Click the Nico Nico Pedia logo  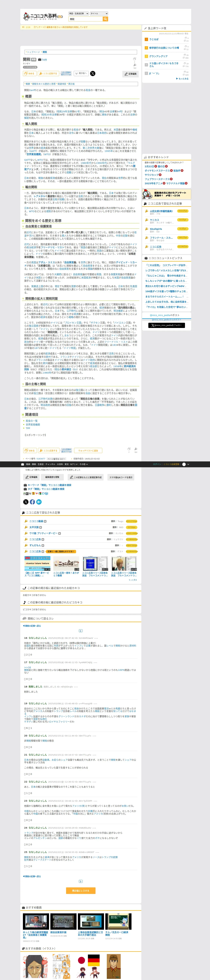coord(43,16)
